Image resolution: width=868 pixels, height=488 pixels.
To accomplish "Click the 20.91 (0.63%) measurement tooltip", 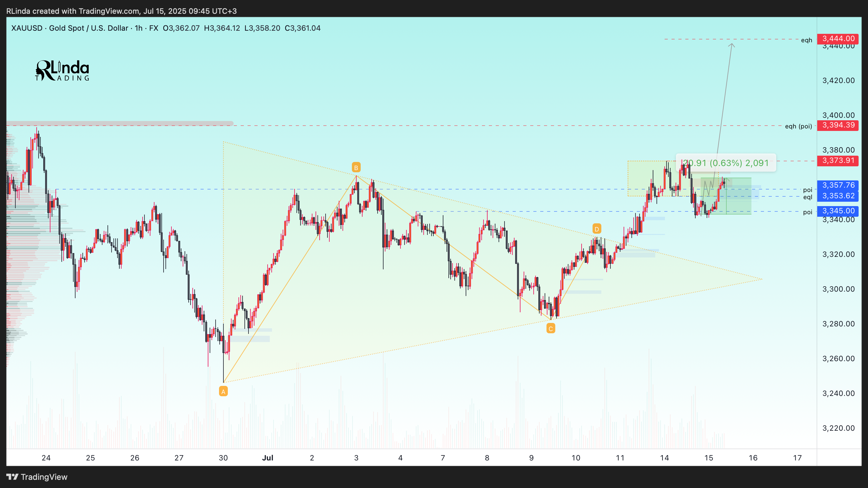I will click(x=726, y=163).
